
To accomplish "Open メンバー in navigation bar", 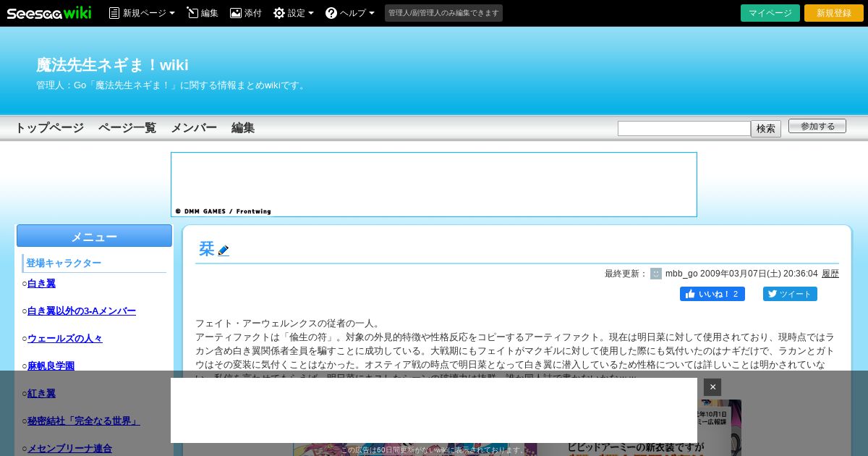I will [194, 127].
